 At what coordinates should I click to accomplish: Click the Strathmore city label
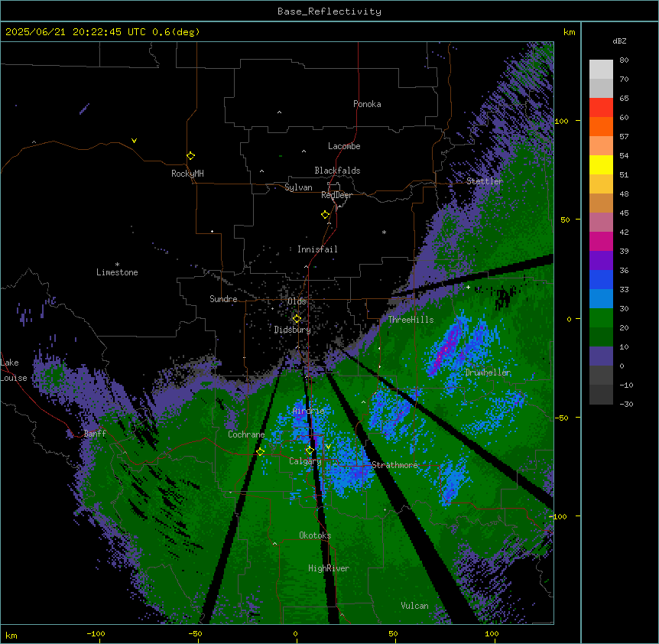pyautogui.click(x=394, y=465)
